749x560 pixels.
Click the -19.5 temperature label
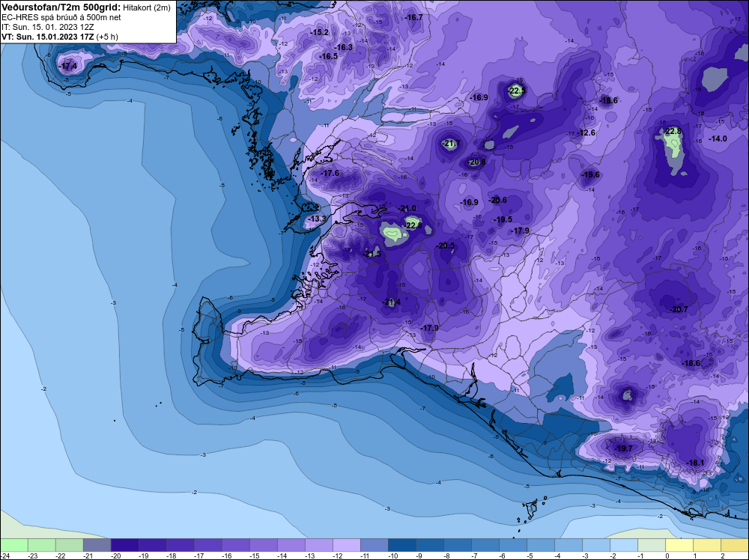point(502,219)
